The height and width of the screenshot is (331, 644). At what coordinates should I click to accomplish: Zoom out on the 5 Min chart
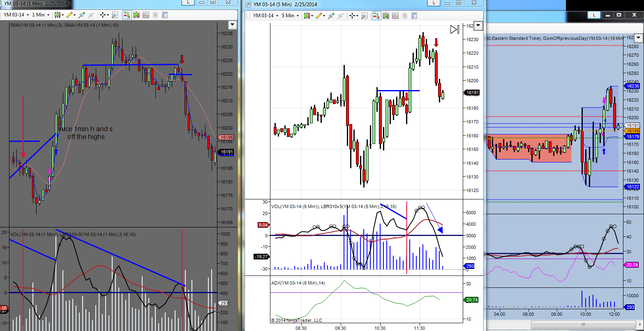click(341, 16)
